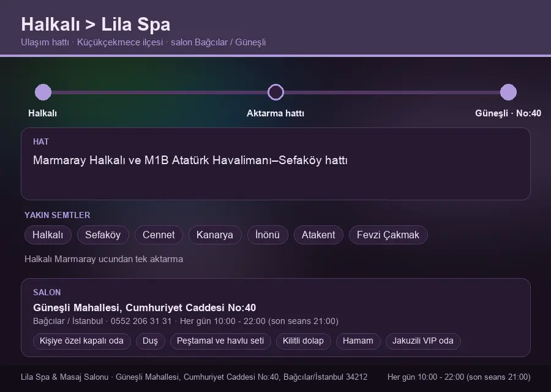
Task: Select the İnönü neighborhood chip
Action: click(x=268, y=235)
